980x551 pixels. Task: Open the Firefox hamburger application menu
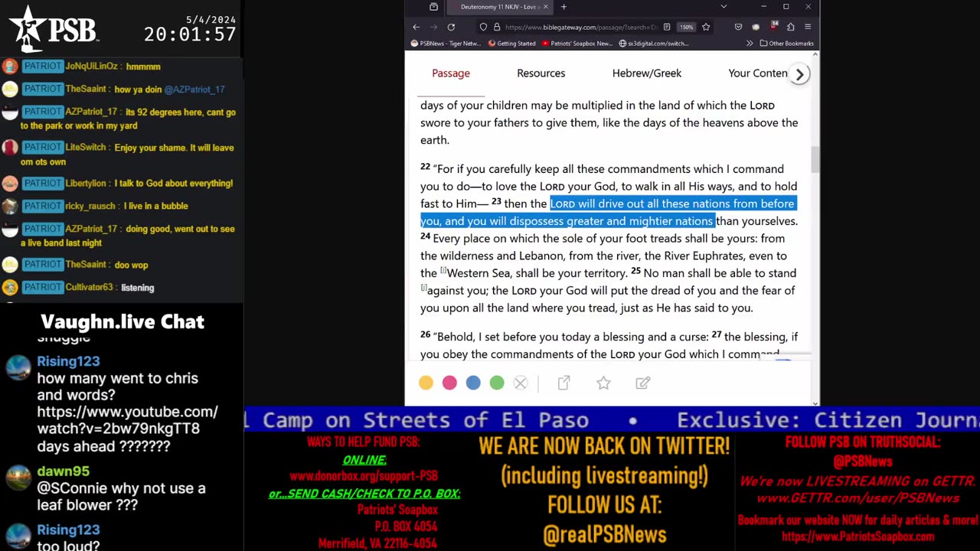pyautogui.click(x=808, y=27)
